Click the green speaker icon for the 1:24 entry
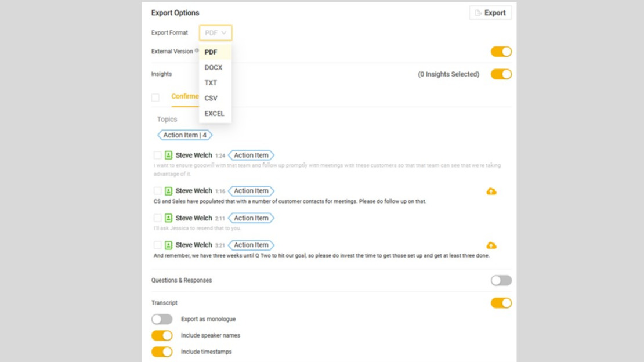The width and height of the screenshot is (644, 362). pos(169,155)
